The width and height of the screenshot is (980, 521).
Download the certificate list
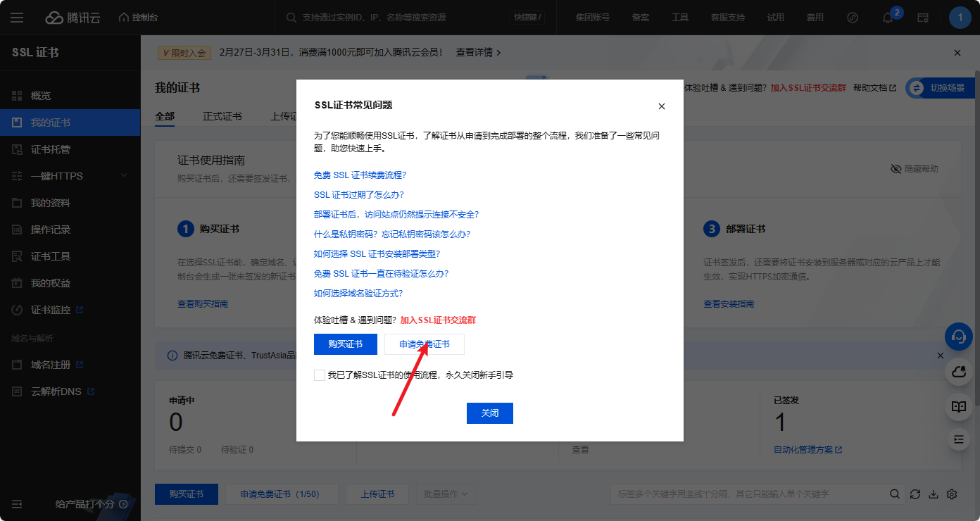[x=934, y=494]
